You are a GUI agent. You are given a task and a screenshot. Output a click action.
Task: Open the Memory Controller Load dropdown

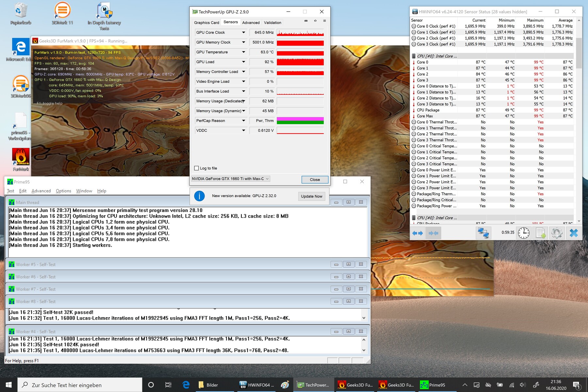pos(243,72)
